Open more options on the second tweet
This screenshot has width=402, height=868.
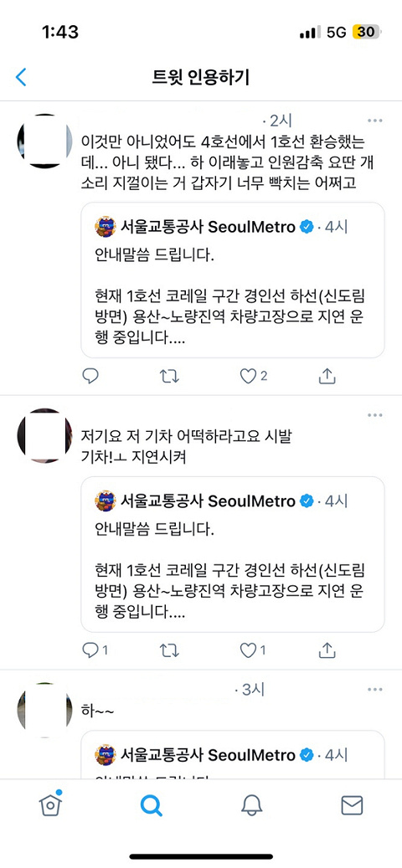(375, 415)
